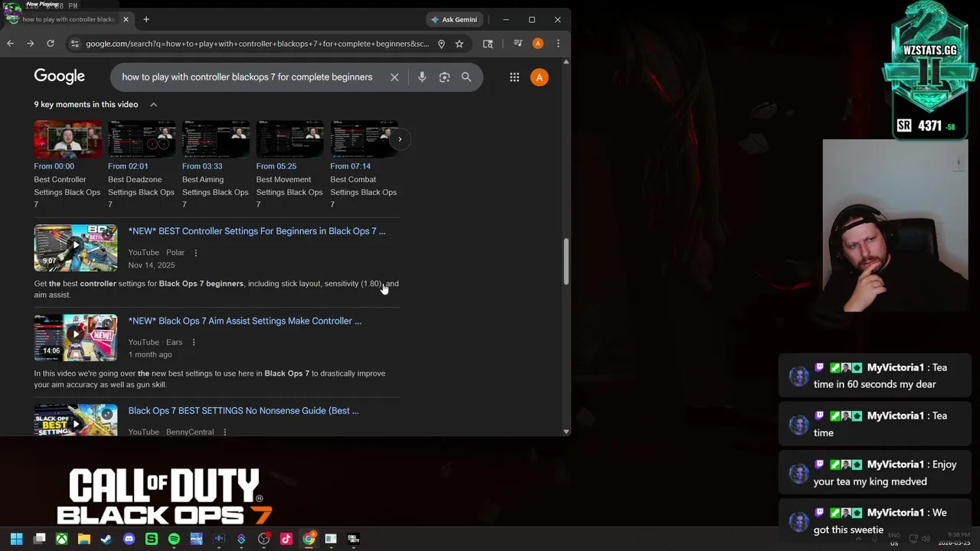Screen dimensions: 980x551
Task: Click the 'Nov 14, 2025' date text
Action: pyautogui.click(x=152, y=265)
